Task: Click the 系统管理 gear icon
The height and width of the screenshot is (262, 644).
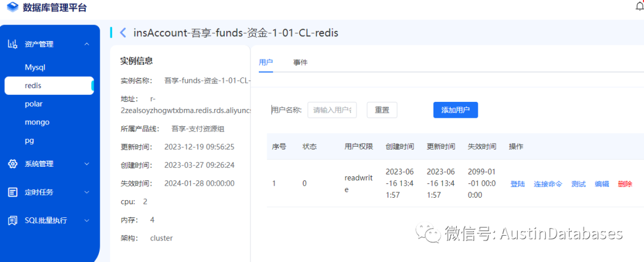Action: click(13, 164)
